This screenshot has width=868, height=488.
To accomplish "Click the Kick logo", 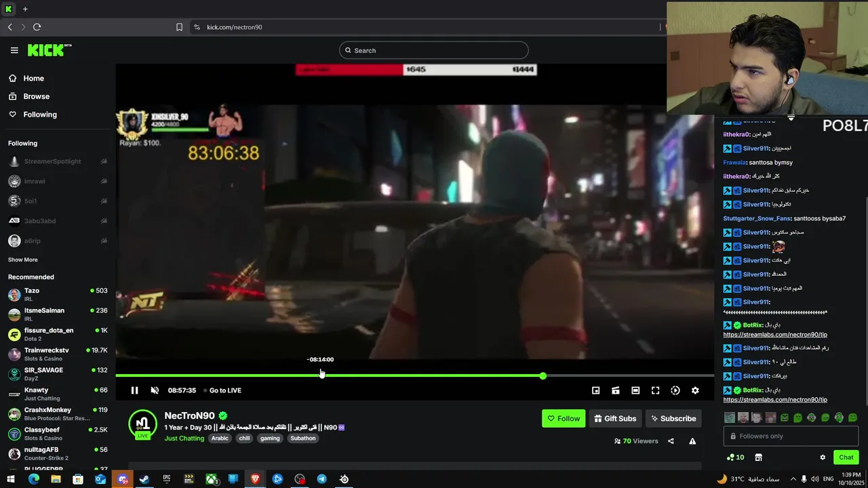I will coord(49,50).
